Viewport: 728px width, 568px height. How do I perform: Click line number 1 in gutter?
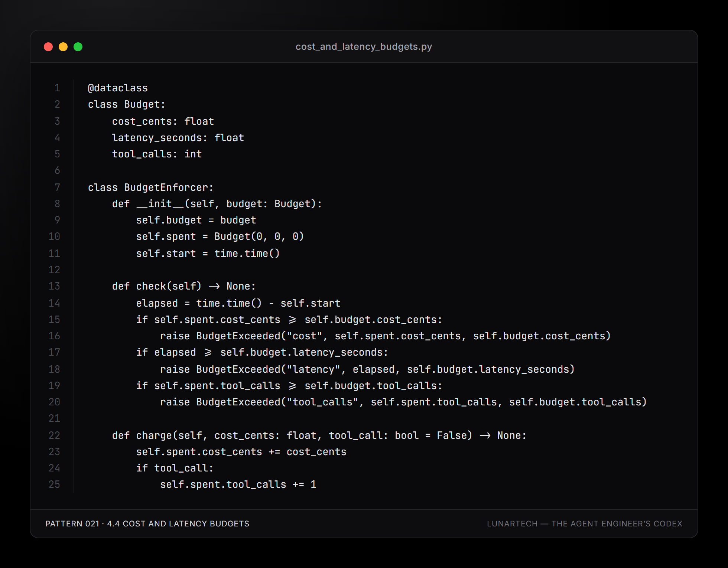point(57,88)
